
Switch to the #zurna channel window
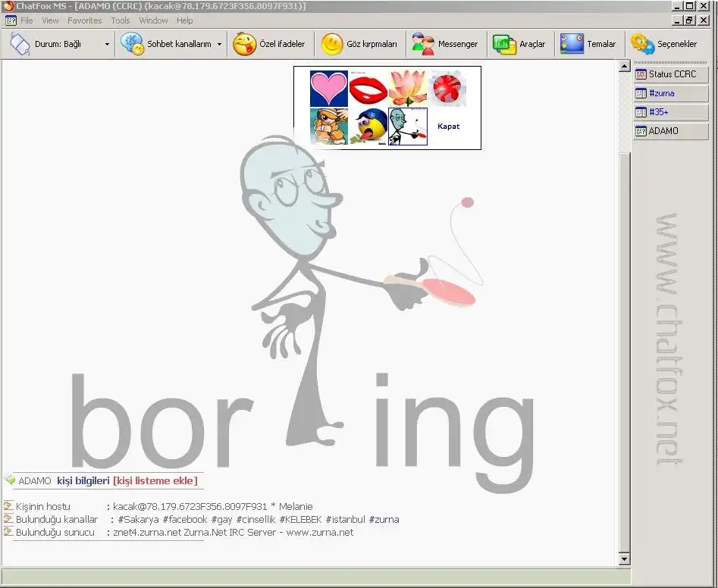point(671,93)
